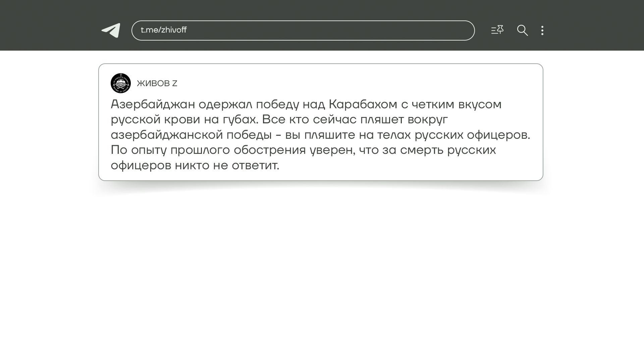
Task: Click the t.me/zhivoff URL text
Action: click(x=164, y=30)
